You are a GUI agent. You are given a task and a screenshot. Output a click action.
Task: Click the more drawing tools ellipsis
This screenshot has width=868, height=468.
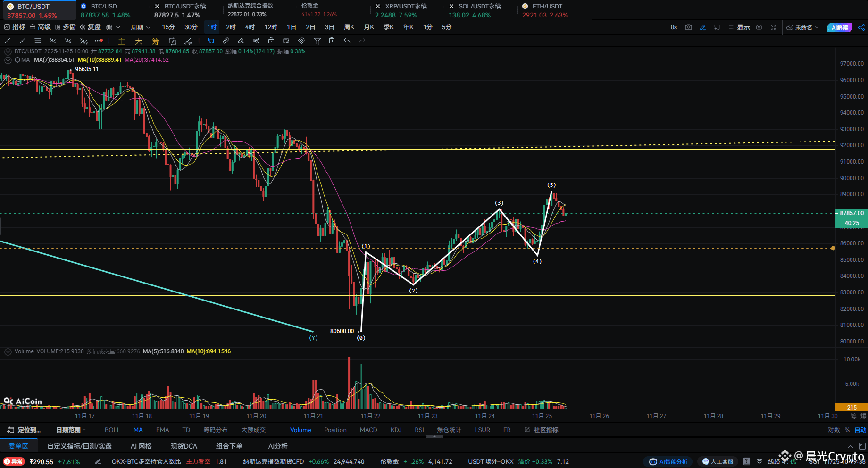[99, 41]
